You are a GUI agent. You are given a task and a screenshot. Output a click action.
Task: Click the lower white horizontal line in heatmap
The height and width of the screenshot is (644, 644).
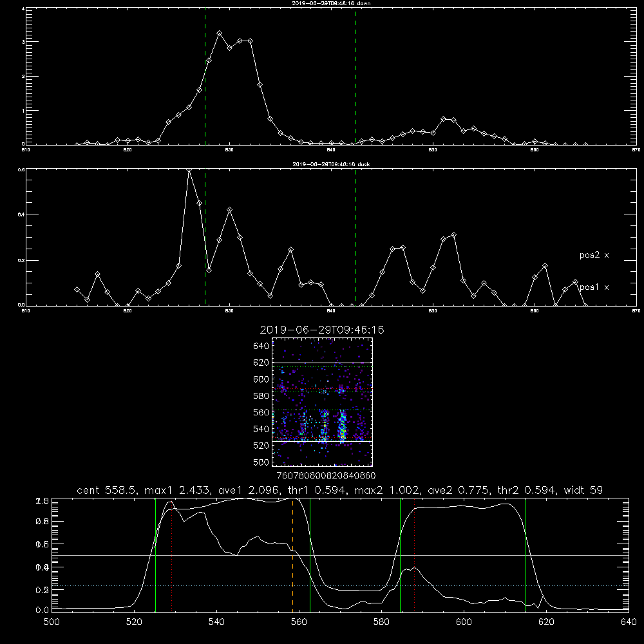[322, 441]
